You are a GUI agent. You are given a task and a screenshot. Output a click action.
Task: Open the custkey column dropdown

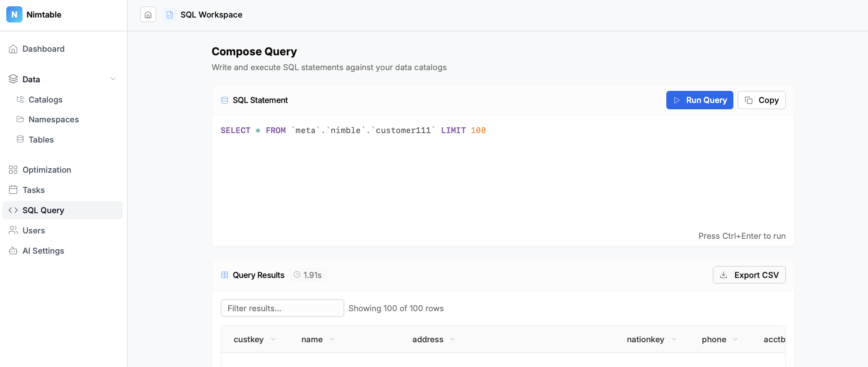pos(273,340)
